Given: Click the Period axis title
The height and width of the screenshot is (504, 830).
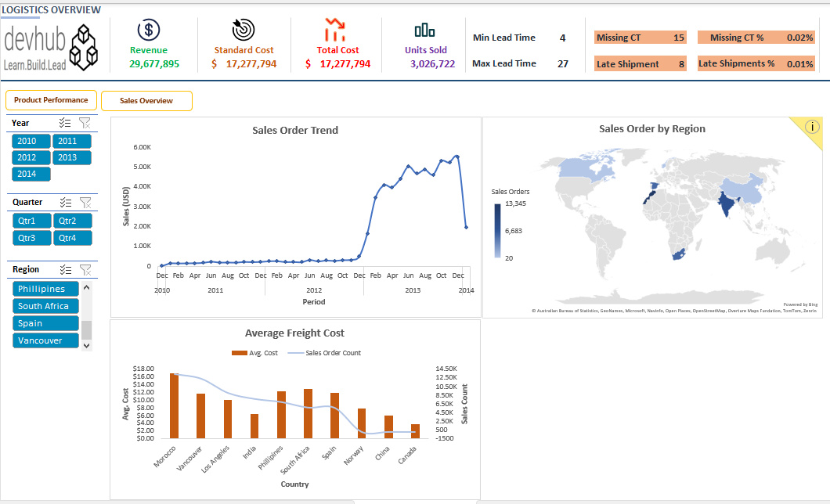Looking at the screenshot, I should (314, 302).
